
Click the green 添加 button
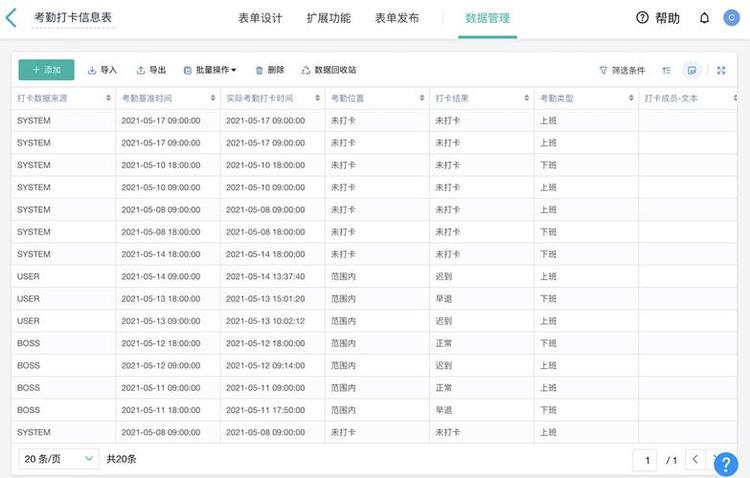pyautogui.click(x=46, y=70)
